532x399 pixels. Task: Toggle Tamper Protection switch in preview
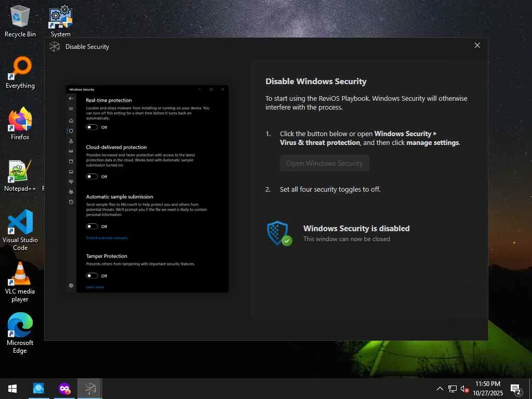click(x=92, y=275)
